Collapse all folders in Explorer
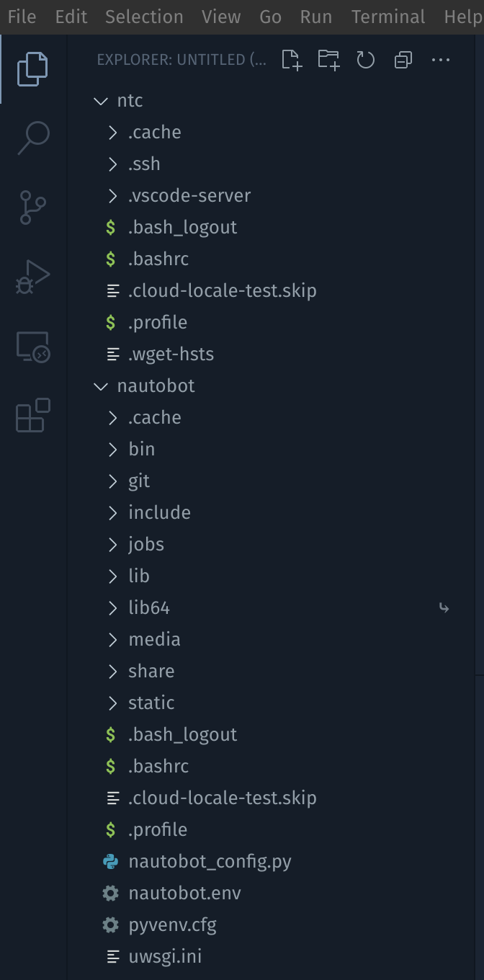The image size is (484, 980). tap(403, 60)
